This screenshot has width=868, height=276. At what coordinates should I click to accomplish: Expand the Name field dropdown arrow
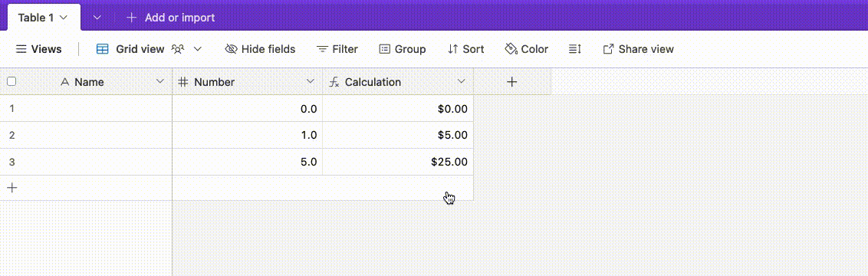[x=160, y=82]
